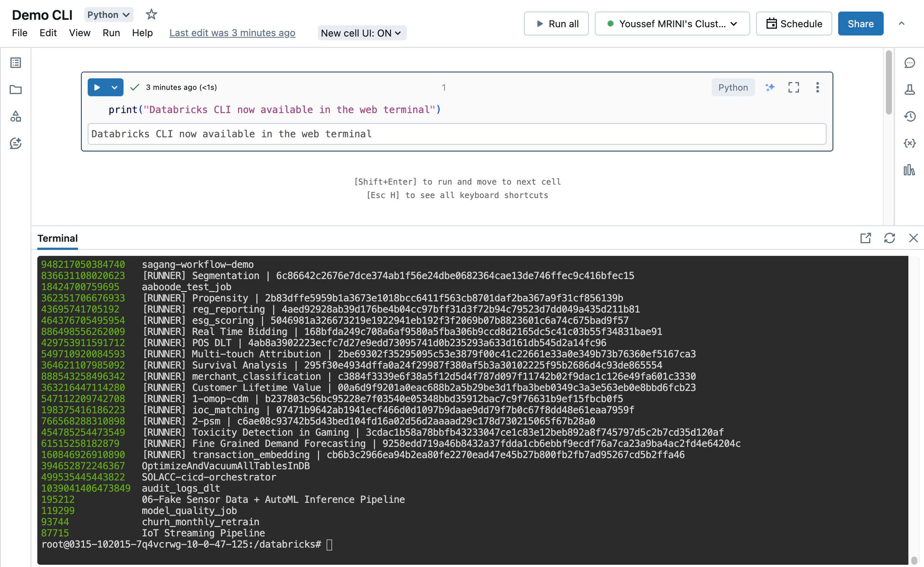Open the Python libraries icon in the right sidebar
The height and width of the screenshot is (567, 924).
pos(910,170)
